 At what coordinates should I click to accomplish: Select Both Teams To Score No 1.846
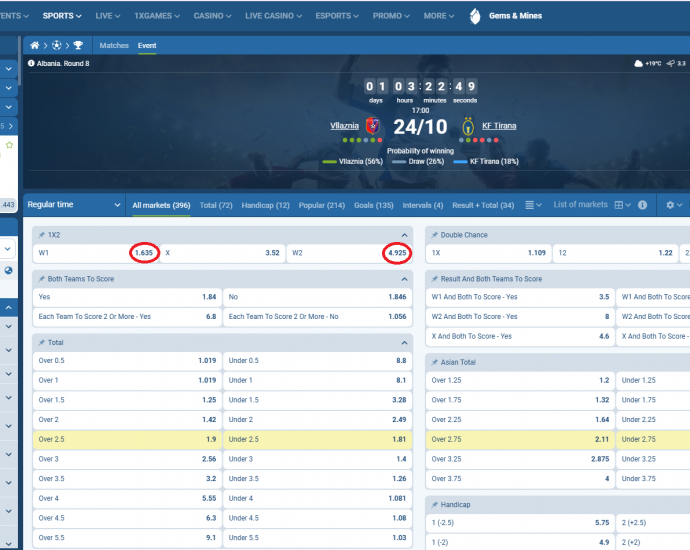tap(317, 297)
